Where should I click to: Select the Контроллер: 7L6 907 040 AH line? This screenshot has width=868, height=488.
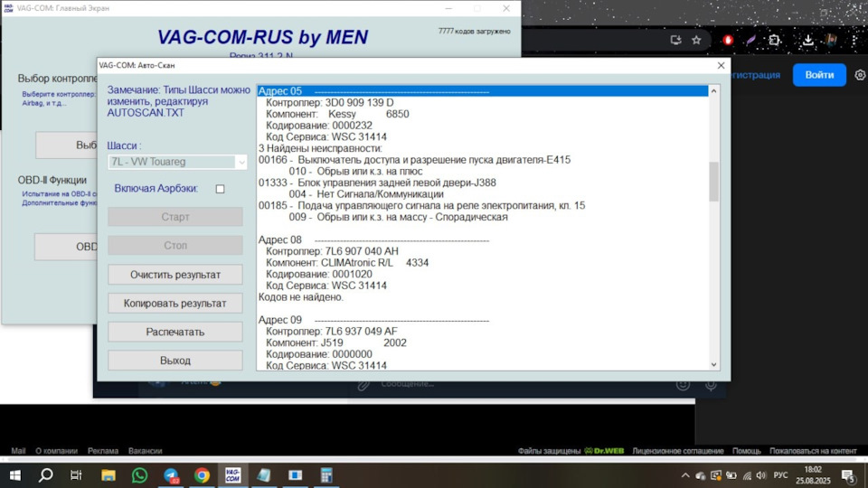point(332,251)
